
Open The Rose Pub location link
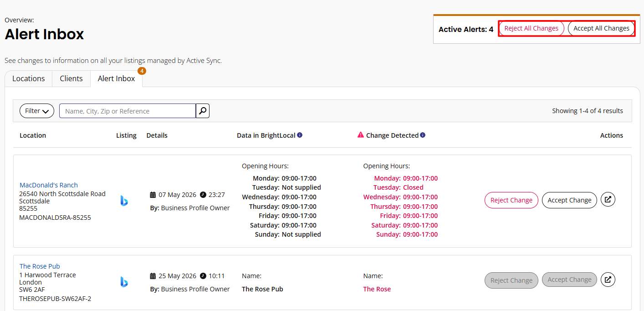(x=40, y=266)
